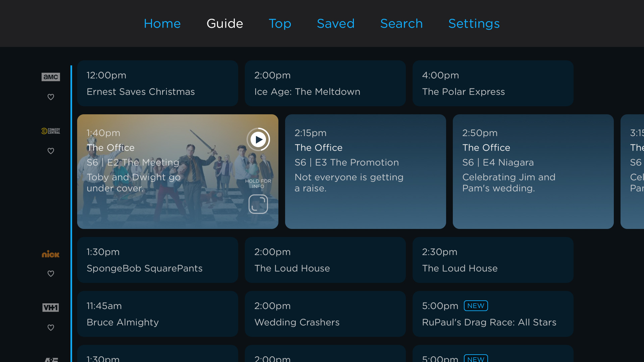Toggle the Comedy Central favorite heart
The image size is (644, 362).
tap(51, 151)
